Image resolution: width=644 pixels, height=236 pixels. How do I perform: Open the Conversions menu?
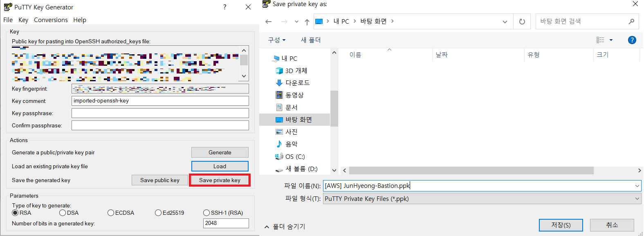point(51,20)
